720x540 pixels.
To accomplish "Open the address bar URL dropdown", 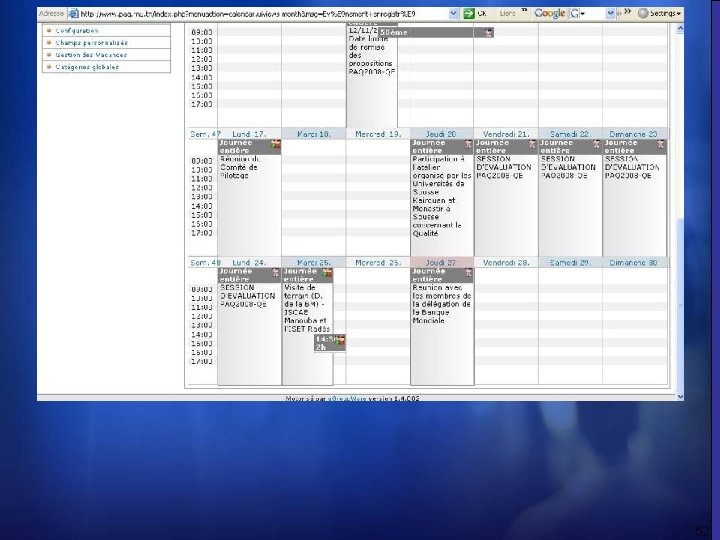I will click(x=453, y=14).
